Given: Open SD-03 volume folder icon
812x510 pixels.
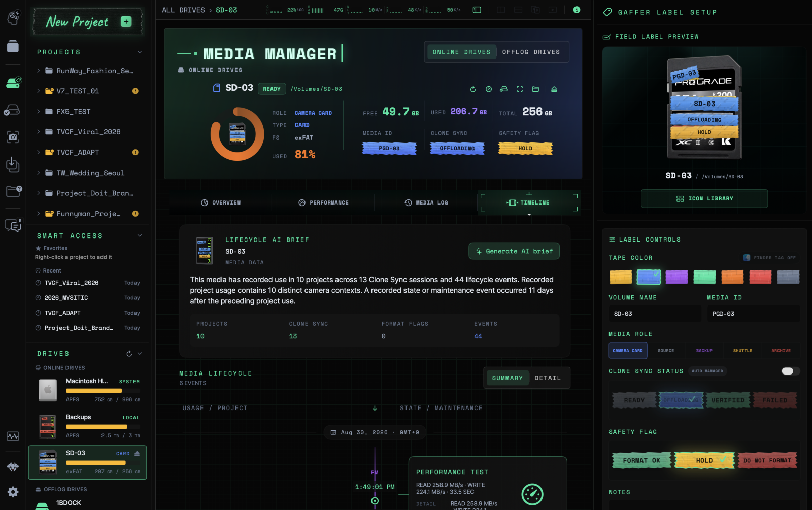Looking at the screenshot, I should tap(535, 89).
